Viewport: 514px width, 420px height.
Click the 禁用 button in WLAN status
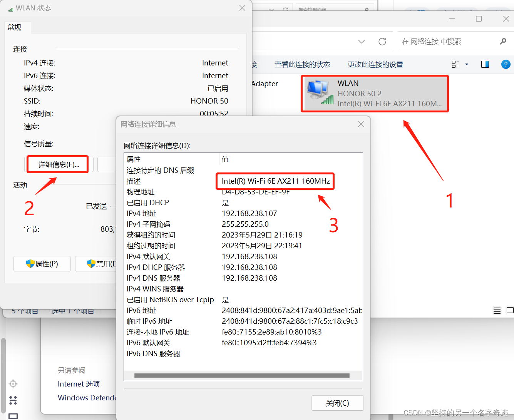96,264
